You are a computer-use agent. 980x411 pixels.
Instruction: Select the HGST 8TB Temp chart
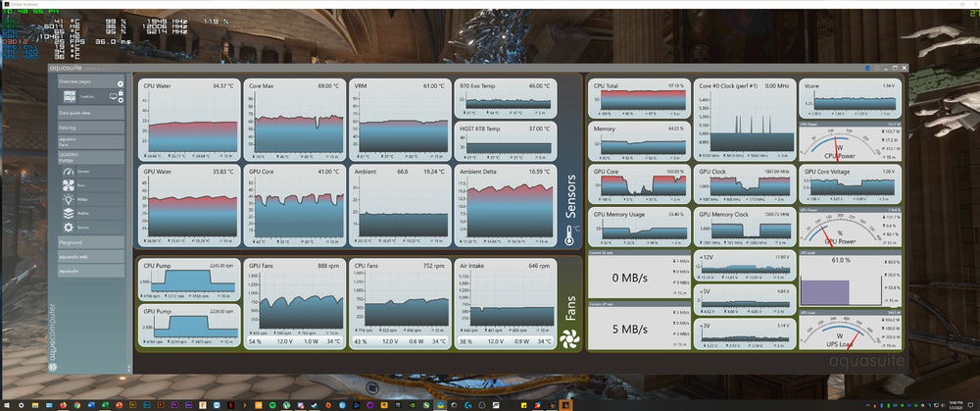pyautogui.click(x=505, y=141)
